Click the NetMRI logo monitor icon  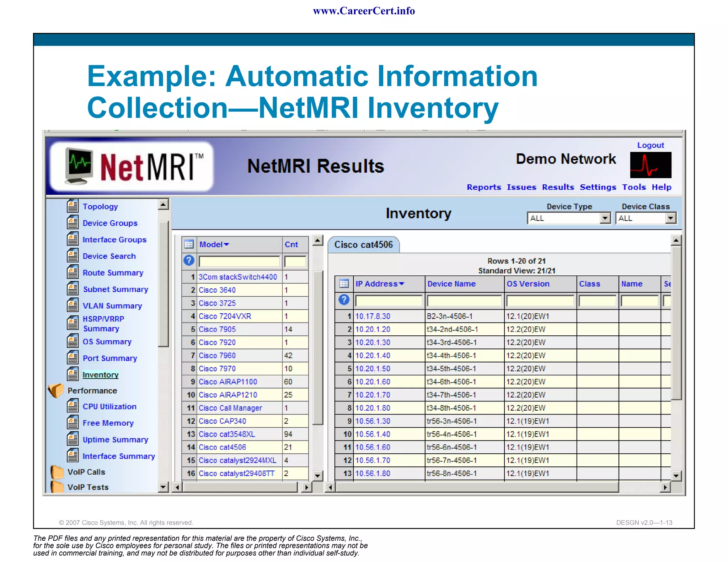(79, 166)
